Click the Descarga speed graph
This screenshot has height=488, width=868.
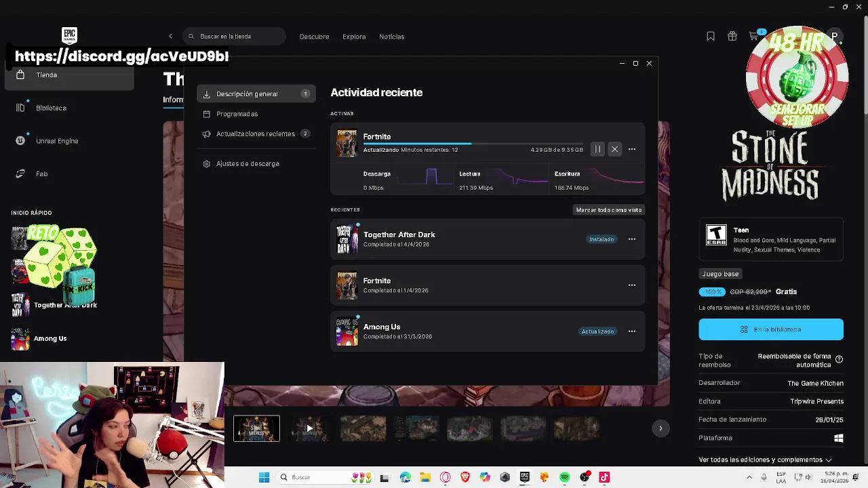click(x=425, y=178)
